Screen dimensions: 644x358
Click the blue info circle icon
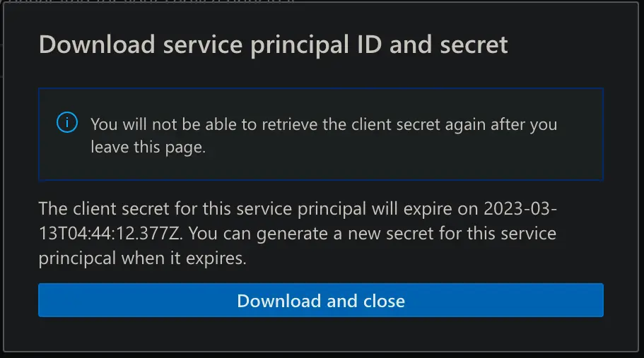[66, 123]
